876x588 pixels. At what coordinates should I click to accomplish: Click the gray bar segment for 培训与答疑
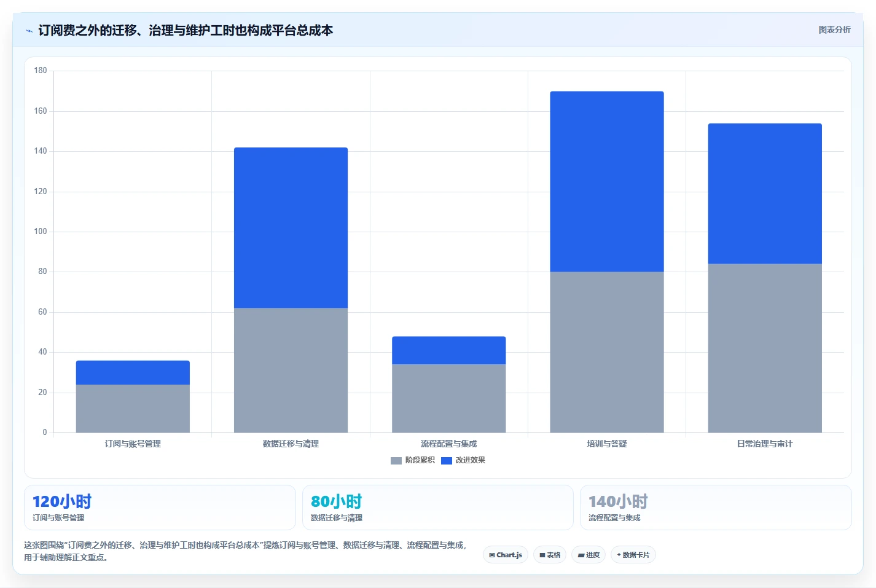pos(607,352)
